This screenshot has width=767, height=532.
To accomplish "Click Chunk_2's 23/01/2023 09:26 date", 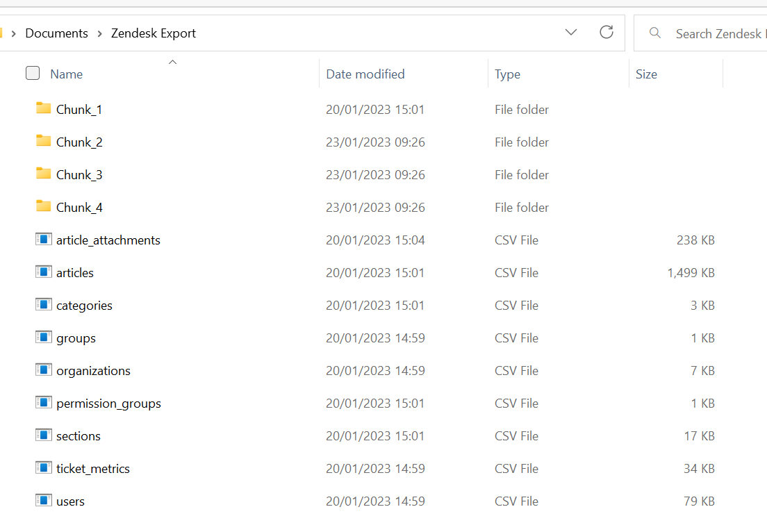I will [375, 142].
